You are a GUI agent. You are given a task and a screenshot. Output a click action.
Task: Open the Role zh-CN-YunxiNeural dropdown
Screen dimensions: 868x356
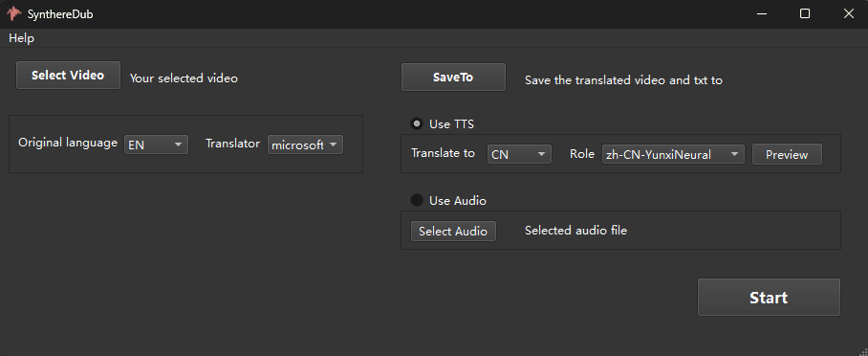point(673,154)
